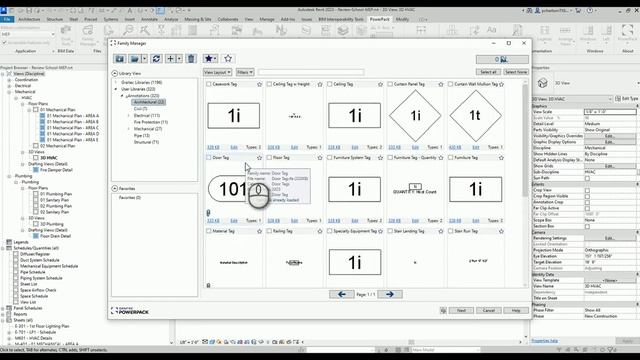Collapse the Favorites section

point(115,189)
